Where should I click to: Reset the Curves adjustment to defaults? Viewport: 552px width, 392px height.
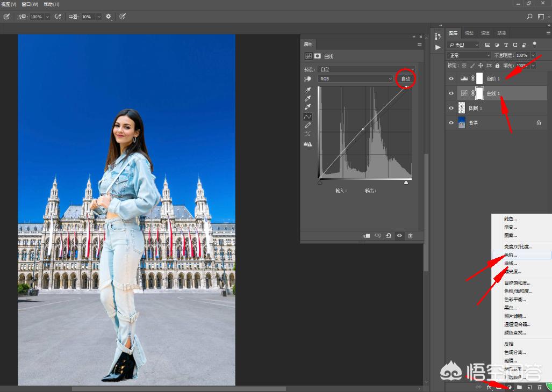coord(388,236)
